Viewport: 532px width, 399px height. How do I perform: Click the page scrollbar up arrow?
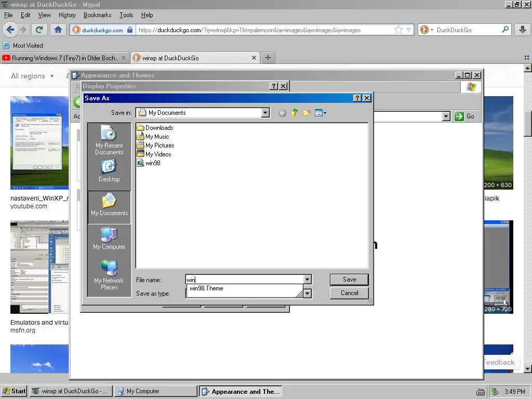pyautogui.click(x=528, y=68)
